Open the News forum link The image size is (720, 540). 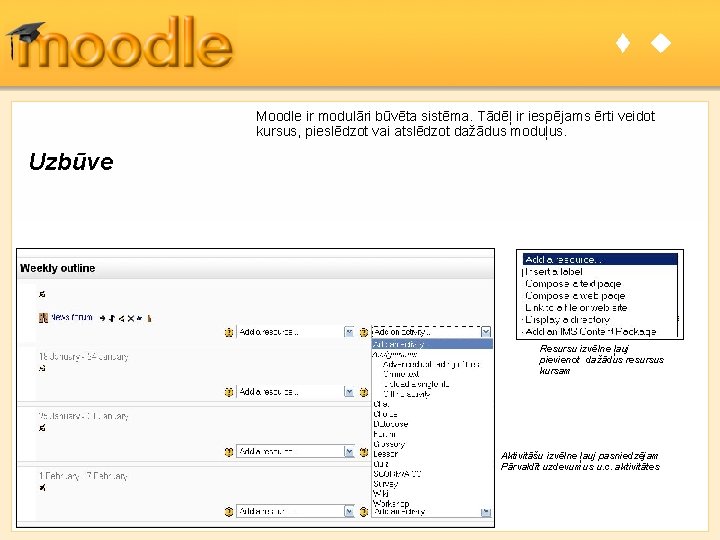pos(72,317)
